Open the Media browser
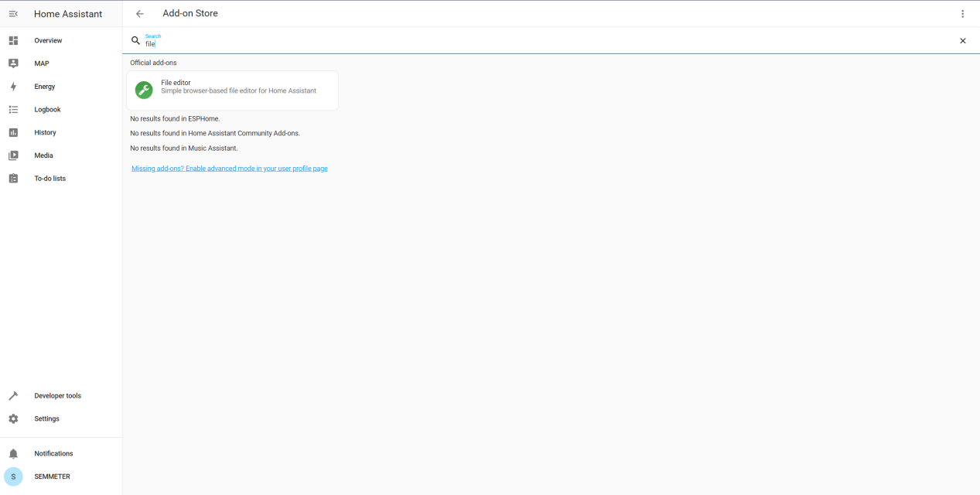This screenshot has height=495, width=980. coord(61,155)
